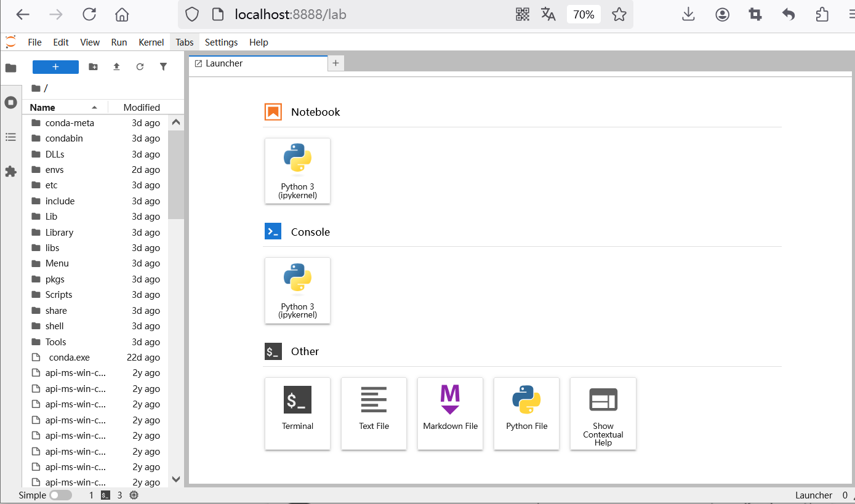The height and width of the screenshot is (504, 855).
Task: Click the browser account icon
Action: tap(723, 15)
